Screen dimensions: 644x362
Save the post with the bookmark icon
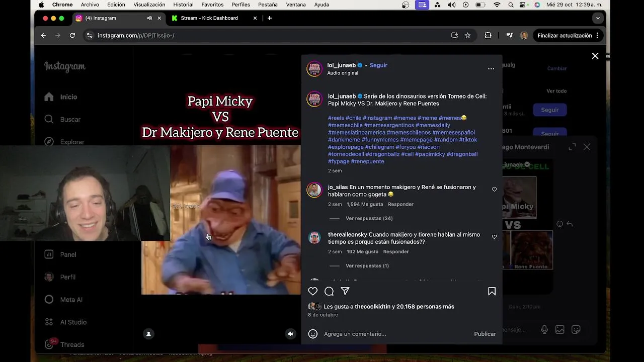coord(492,291)
